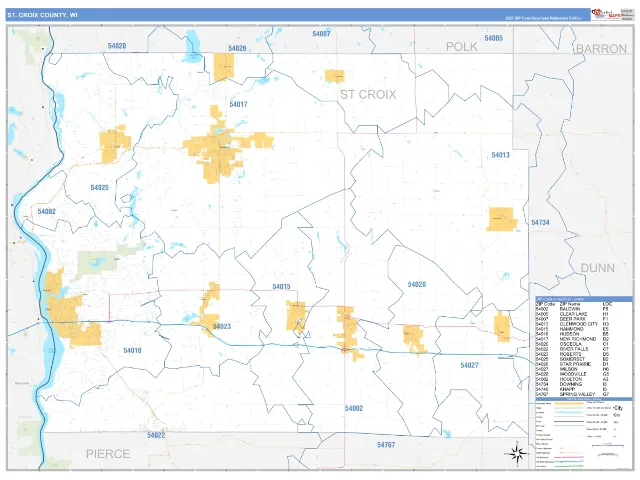Select ZIP code label 54002
The image size is (640, 480).
click(x=354, y=409)
